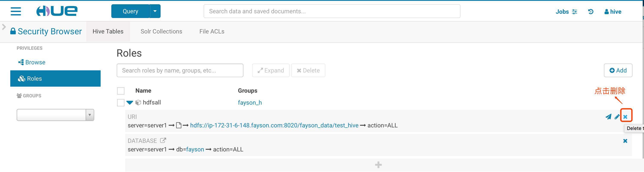Click the Hue logo

(57, 11)
